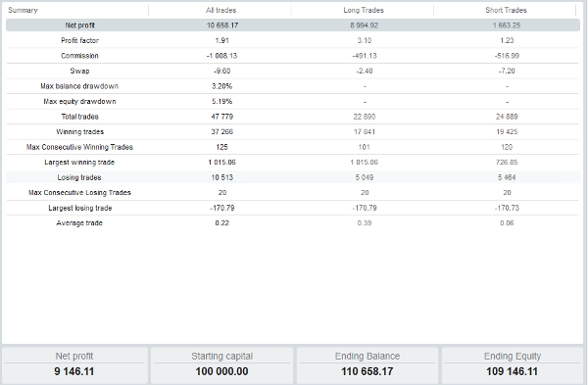The height and width of the screenshot is (385, 588).
Task: Select the Max Consecutive Losing Trades label
Action: click(79, 193)
